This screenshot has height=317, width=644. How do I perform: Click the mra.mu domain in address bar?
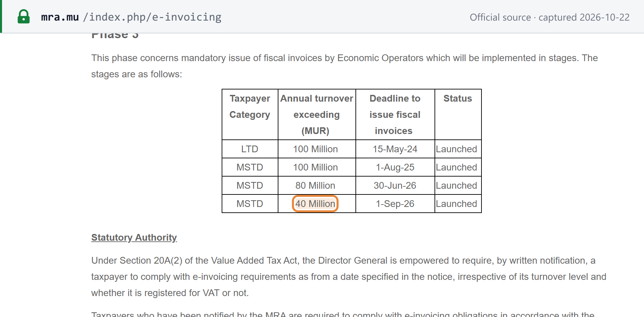(x=60, y=17)
